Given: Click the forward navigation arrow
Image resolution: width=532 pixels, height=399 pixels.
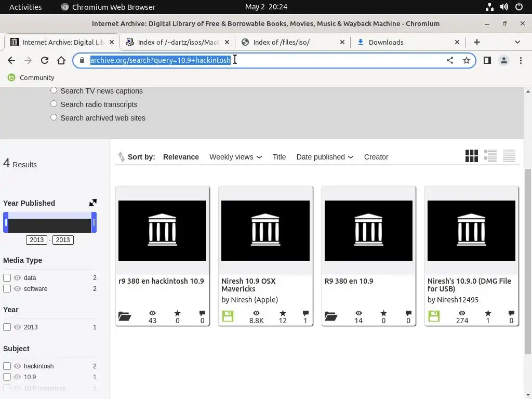Looking at the screenshot, I should pyautogui.click(x=28, y=60).
